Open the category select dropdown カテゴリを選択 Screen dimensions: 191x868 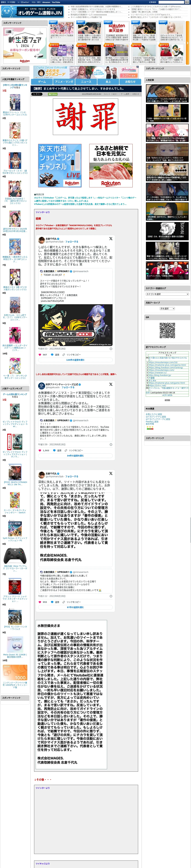[x=167, y=294]
